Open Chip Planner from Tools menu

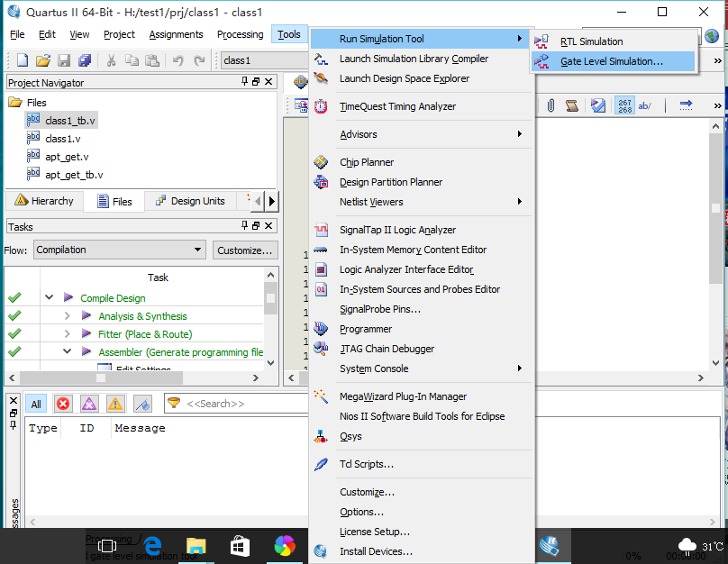422,162
